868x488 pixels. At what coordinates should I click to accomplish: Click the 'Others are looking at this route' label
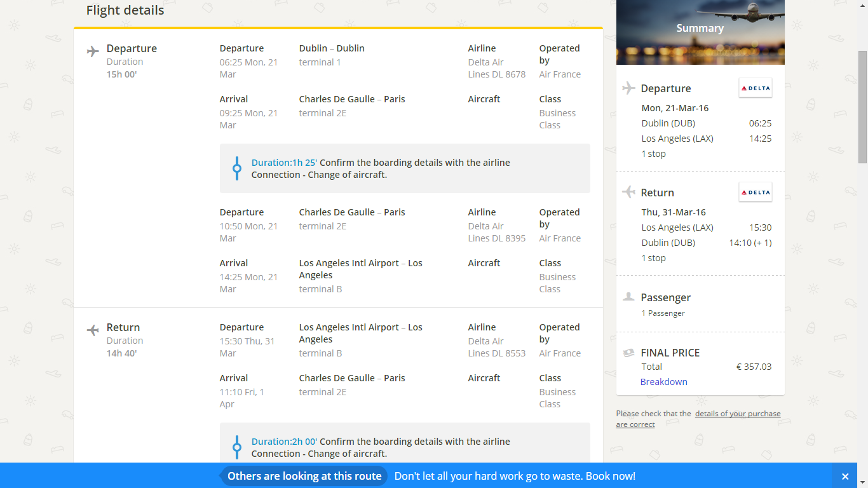point(304,476)
